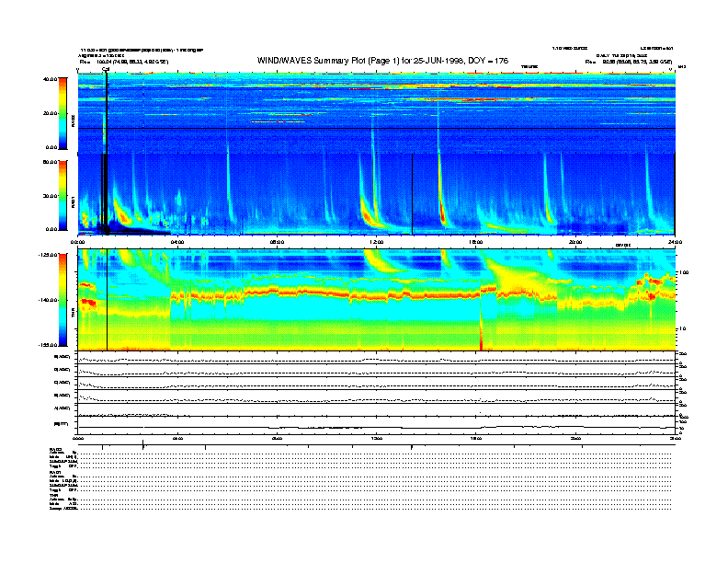Click the -125.00 label on TNR scale
728x563 pixels.
coord(48,255)
